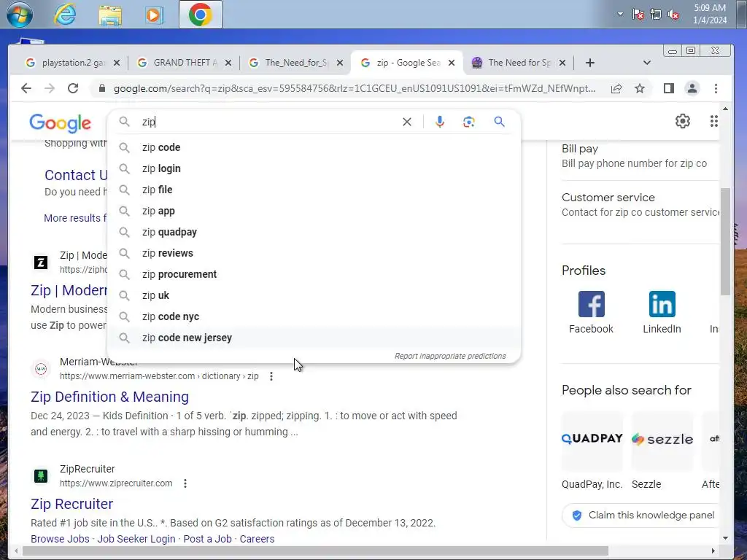The height and width of the screenshot is (560, 747).
Task: Open Windows Explorer from taskbar
Action: click(110, 15)
